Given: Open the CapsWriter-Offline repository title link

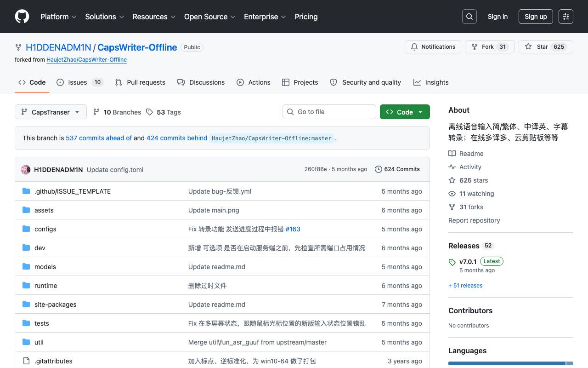Looking at the screenshot, I should coord(137,47).
